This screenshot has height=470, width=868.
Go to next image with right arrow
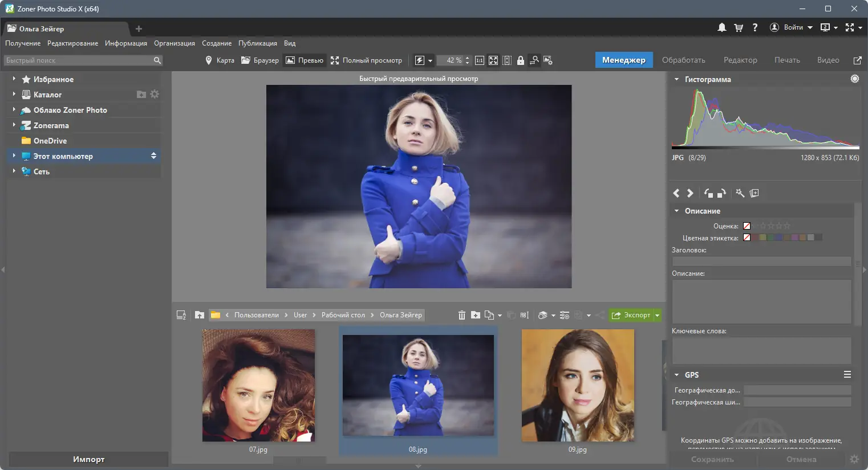(690, 193)
